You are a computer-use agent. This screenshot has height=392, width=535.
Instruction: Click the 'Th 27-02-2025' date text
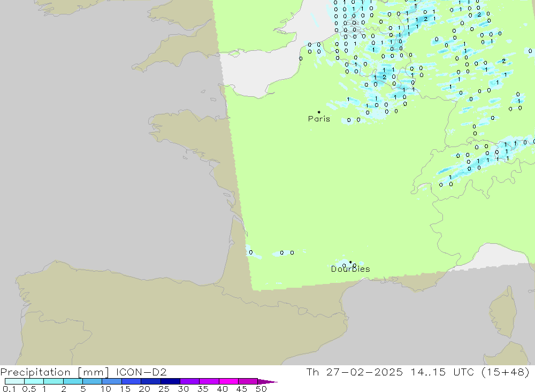click(x=354, y=372)
